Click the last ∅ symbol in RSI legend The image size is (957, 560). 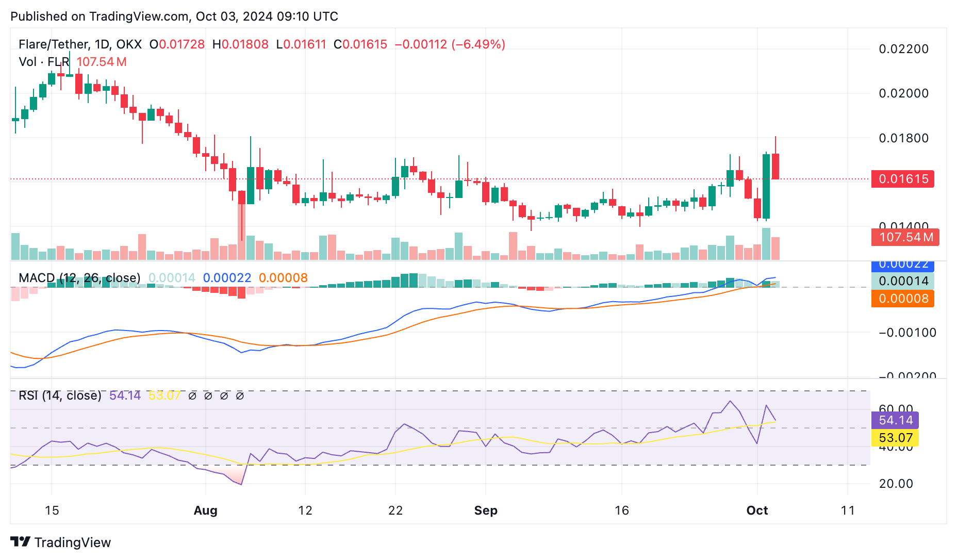coord(240,396)
